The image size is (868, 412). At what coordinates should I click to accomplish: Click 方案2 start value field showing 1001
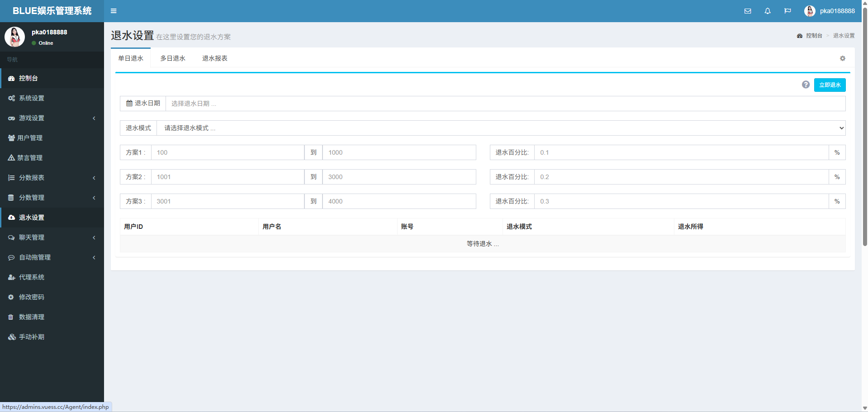[228, 177]
